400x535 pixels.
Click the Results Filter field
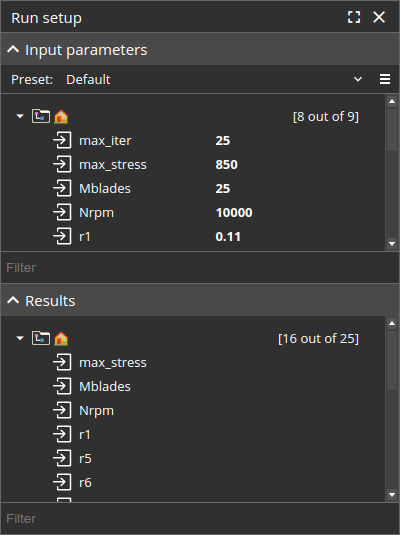click(x=200, y=519)
